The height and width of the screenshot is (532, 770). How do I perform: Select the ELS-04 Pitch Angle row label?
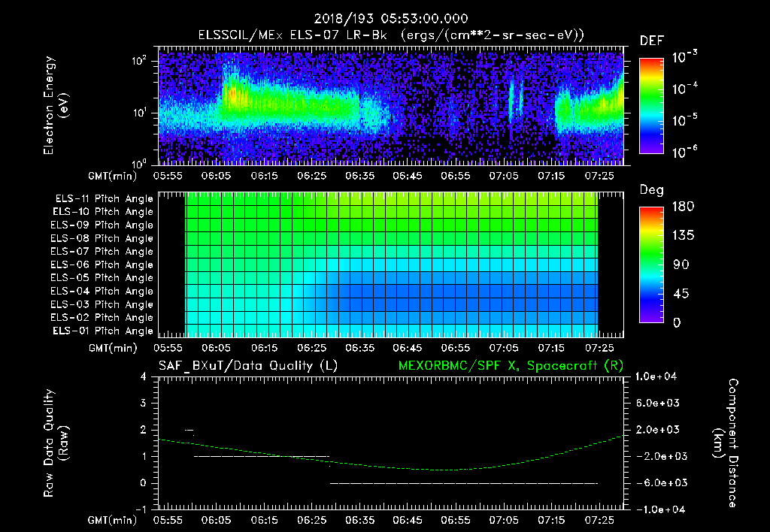(x=102, y=291)
